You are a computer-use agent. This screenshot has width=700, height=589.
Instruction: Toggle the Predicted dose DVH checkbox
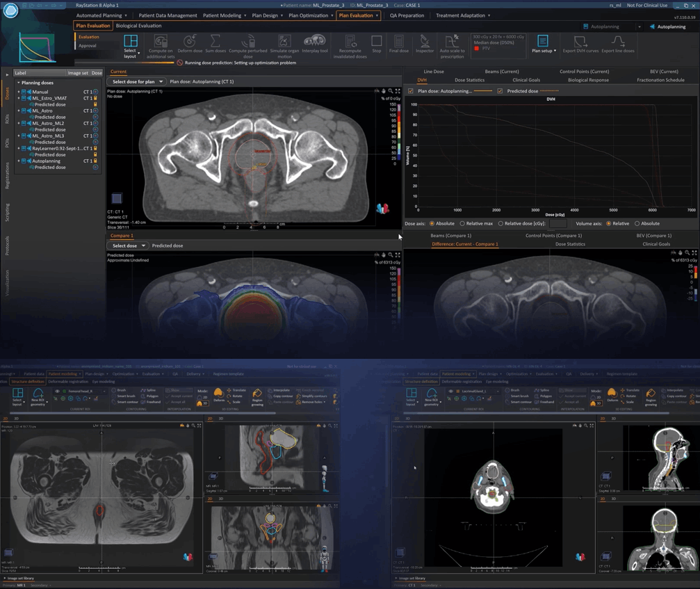500,91
